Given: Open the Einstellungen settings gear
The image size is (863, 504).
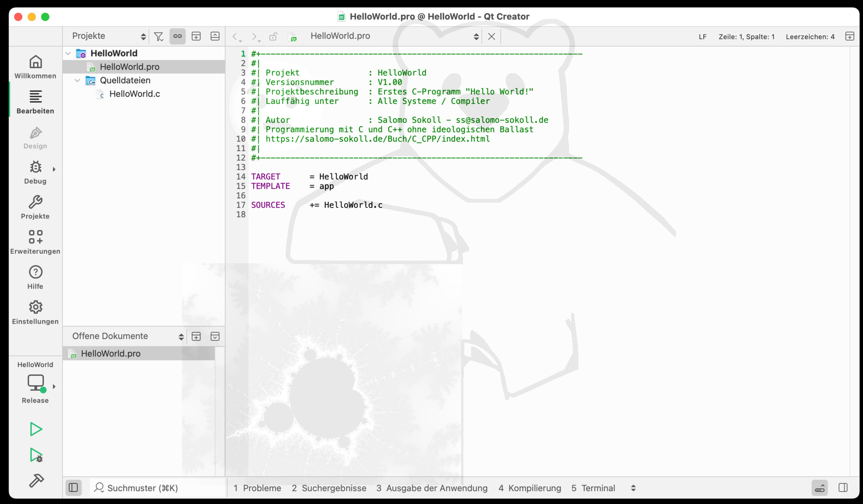Looking at the screenshot, I should (35, 313).
